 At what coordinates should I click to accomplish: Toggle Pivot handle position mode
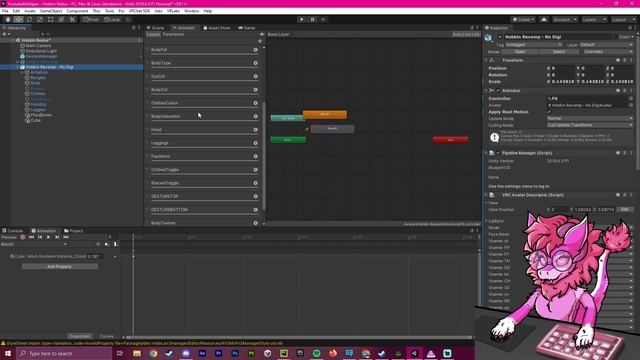coord(91,20)
